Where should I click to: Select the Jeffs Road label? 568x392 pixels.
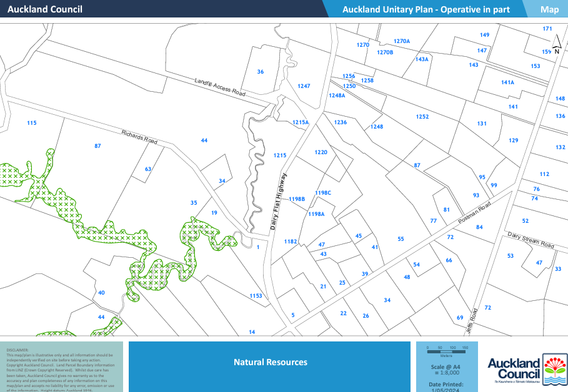475,313
